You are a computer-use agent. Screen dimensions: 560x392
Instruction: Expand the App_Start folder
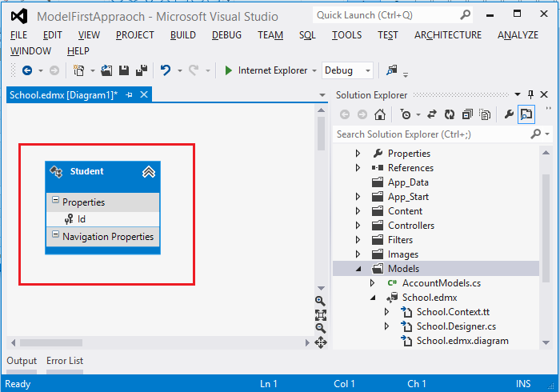[x=358, y=196]
